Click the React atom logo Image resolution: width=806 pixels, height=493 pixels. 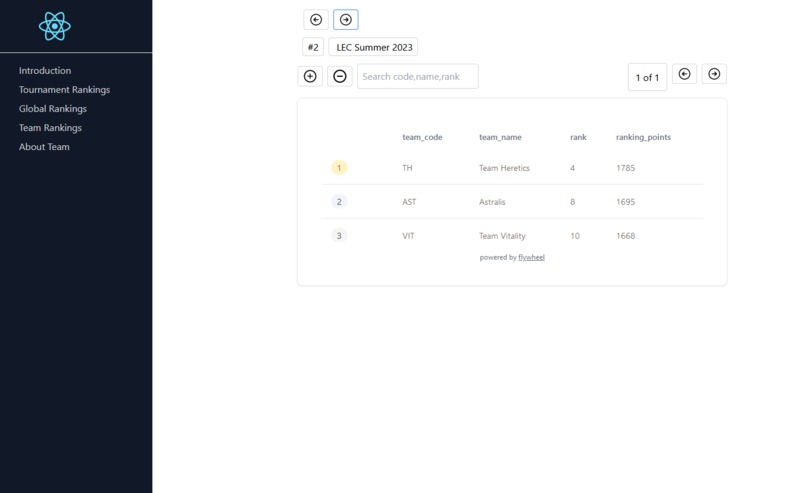pyautogui.click(x=54, y=26)
